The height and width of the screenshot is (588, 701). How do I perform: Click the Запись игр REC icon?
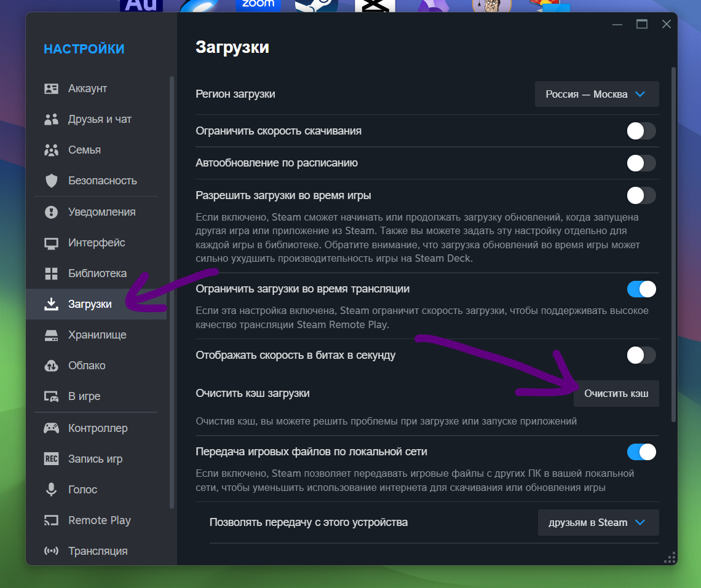pyautogui.click(x=52, y=459)
